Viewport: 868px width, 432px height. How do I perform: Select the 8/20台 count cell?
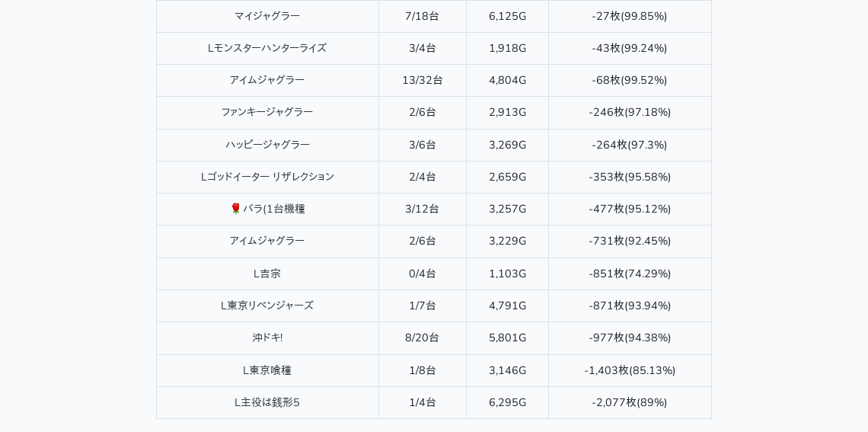(423, 338)
